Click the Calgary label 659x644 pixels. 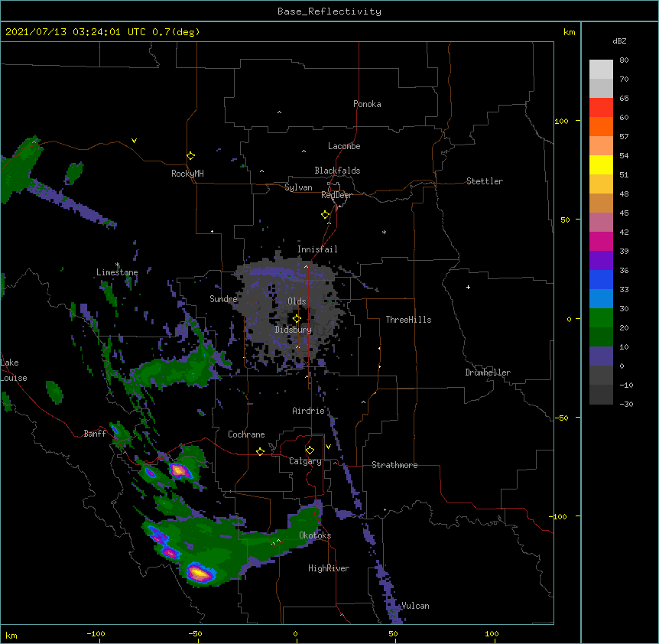coord(305,461)
